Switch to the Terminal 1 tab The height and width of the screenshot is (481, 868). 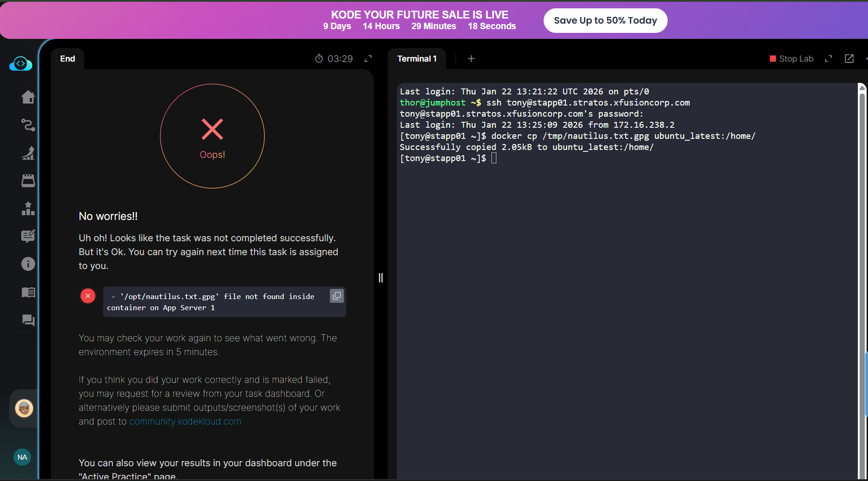417,59
